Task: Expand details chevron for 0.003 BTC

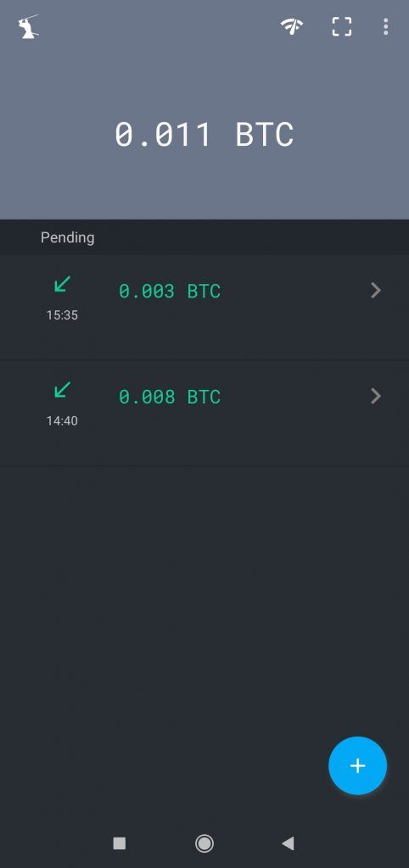Action: pos(376,290)
